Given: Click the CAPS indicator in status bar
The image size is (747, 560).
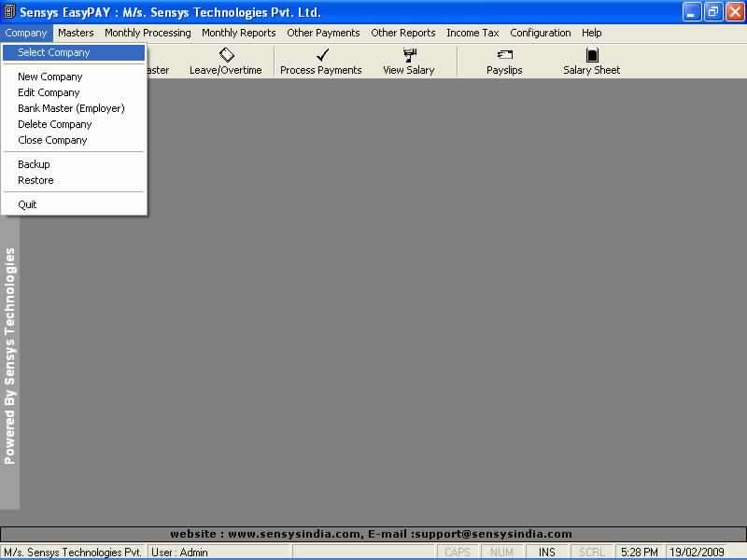Looking at the screenshot, I should click(458, 552).
